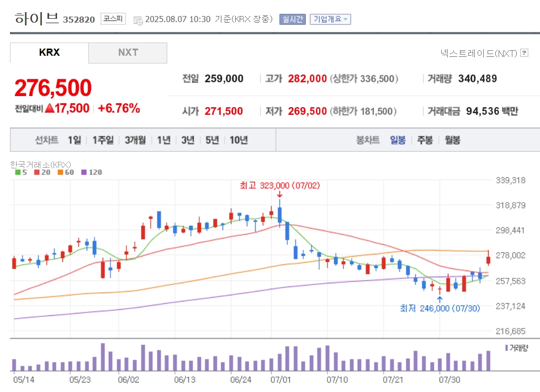Click the 거래량 value 340,489
This screenshot has height=392, width=540.
tap(477, 78)
